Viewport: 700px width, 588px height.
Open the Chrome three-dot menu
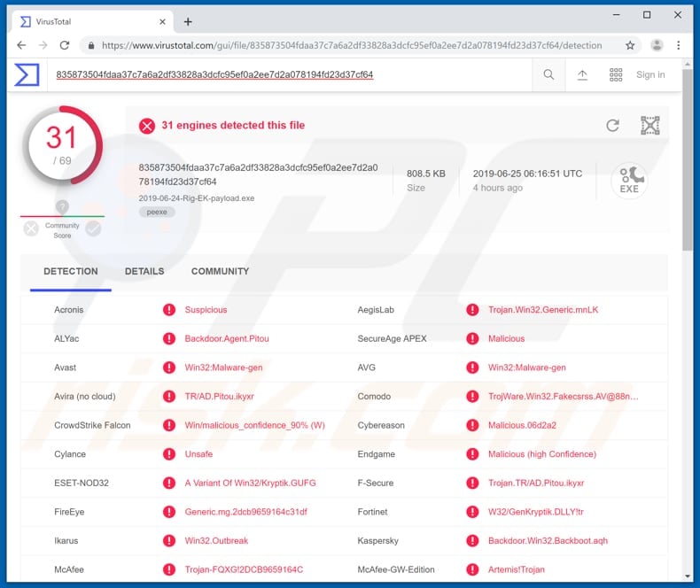(x=679, y=45)
